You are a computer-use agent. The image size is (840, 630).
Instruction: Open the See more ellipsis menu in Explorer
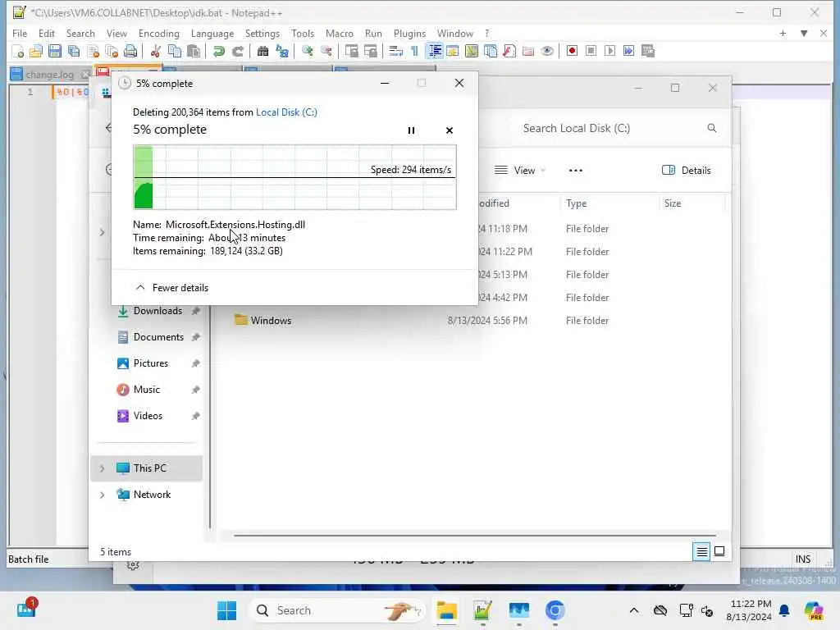tap(575, 171)
